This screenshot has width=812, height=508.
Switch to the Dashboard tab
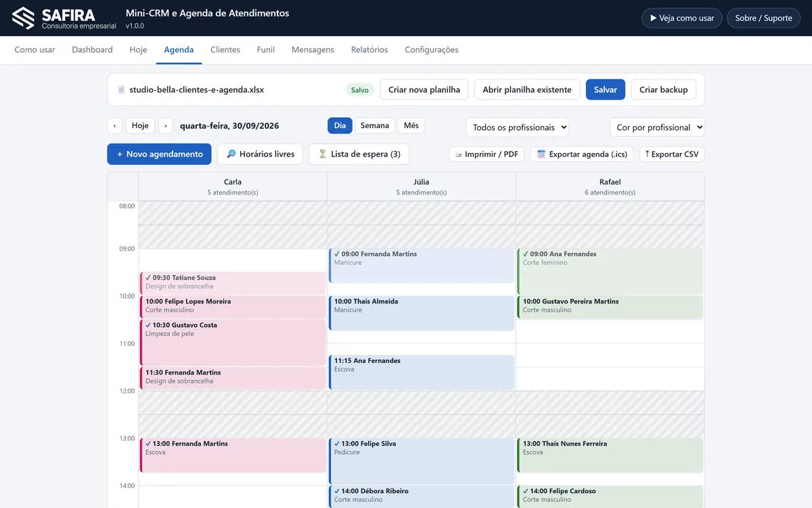tap(92, 49)
